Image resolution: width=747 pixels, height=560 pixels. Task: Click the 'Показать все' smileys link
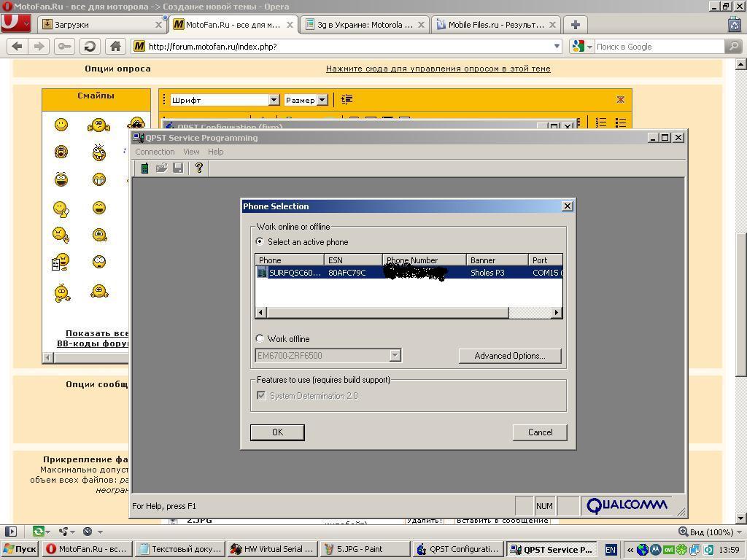tap(97, 333)
